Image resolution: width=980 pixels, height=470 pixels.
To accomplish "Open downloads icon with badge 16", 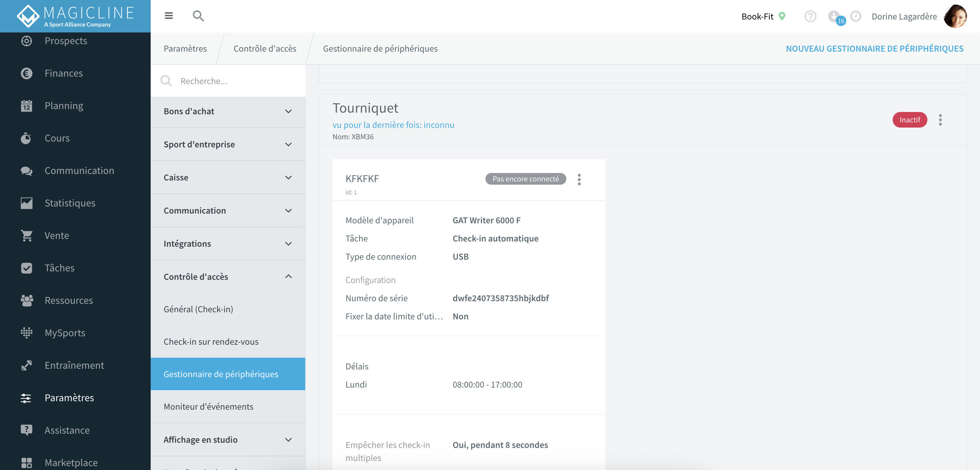I will click(836, 17).
